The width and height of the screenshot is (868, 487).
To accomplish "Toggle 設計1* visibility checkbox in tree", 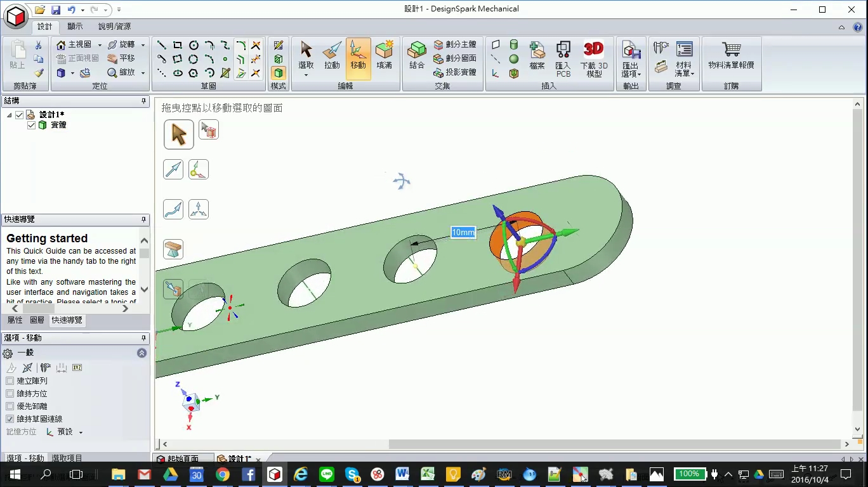I will point(19,115).
